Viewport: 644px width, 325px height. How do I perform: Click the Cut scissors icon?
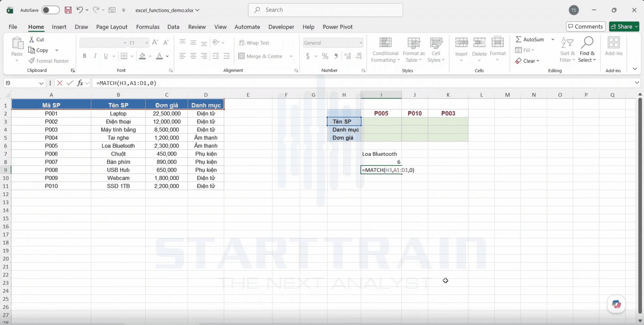point(32,39)
